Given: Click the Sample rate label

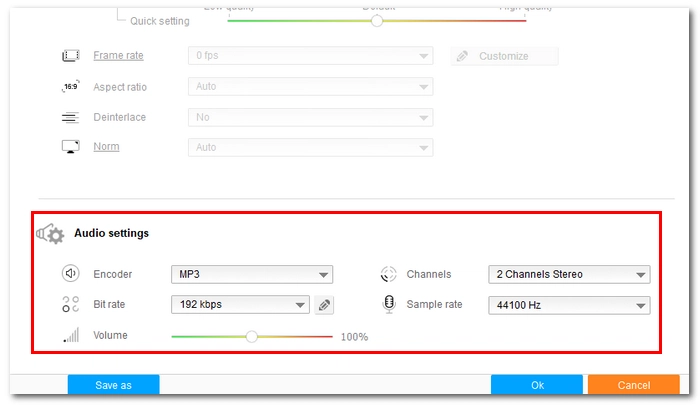Looking at the screenshot, I should (x=434, y=305).
